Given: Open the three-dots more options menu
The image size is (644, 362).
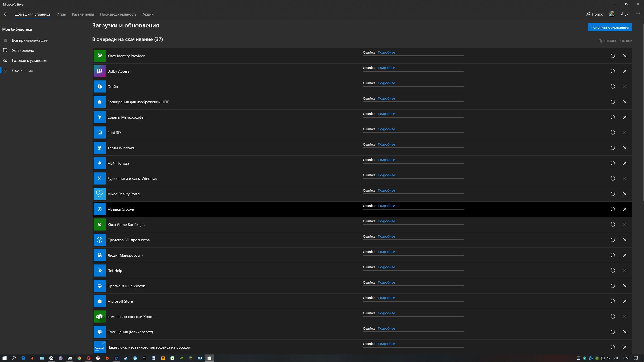Looking at the screenshot, I should [638, 13].
